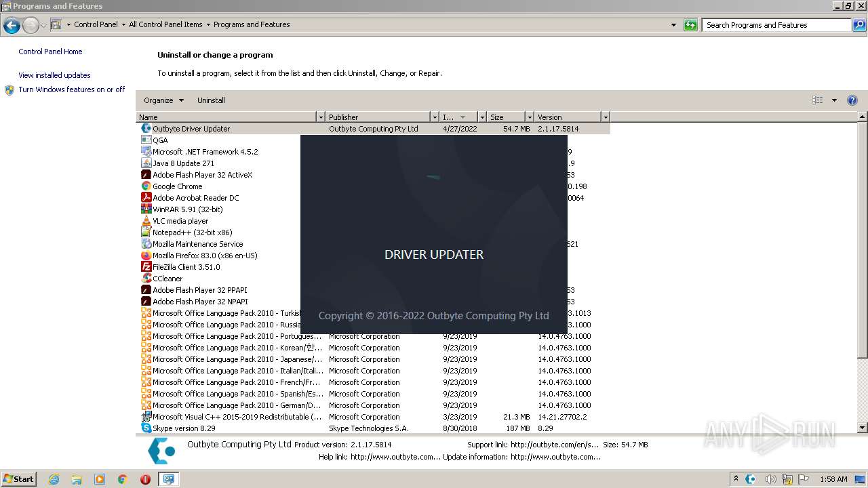Select Microsoft Visual C++ Redistributable icon
The width and height of the screenshot is (868, 488).
pos(146,417)
